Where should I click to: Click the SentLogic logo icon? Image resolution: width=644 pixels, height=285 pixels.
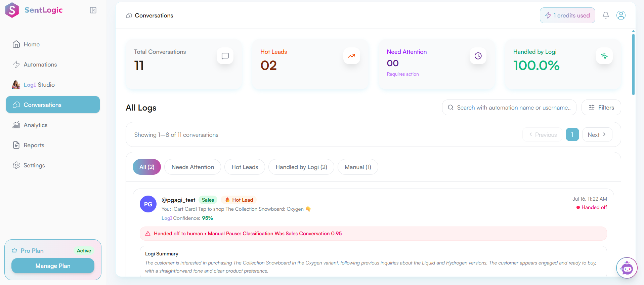click(x=12, y=10)
